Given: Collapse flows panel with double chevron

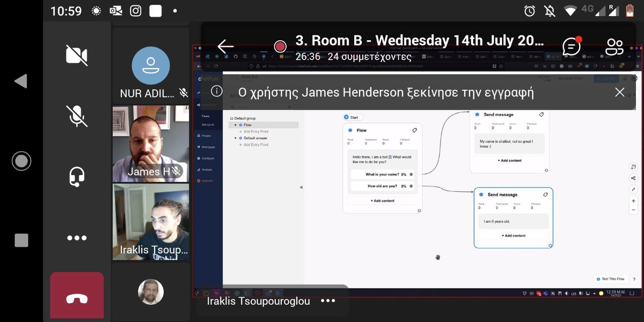Looking at the screenshot, I should tap(301, 187).
